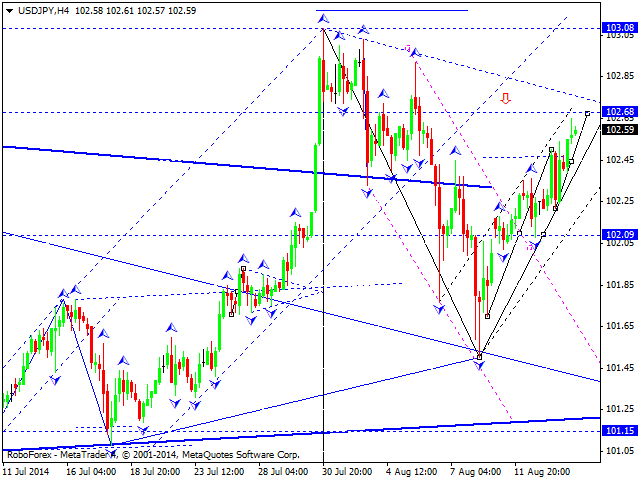Click the square marker at the latest candle high
Viewport: 640px width, 480px height.
587,114
